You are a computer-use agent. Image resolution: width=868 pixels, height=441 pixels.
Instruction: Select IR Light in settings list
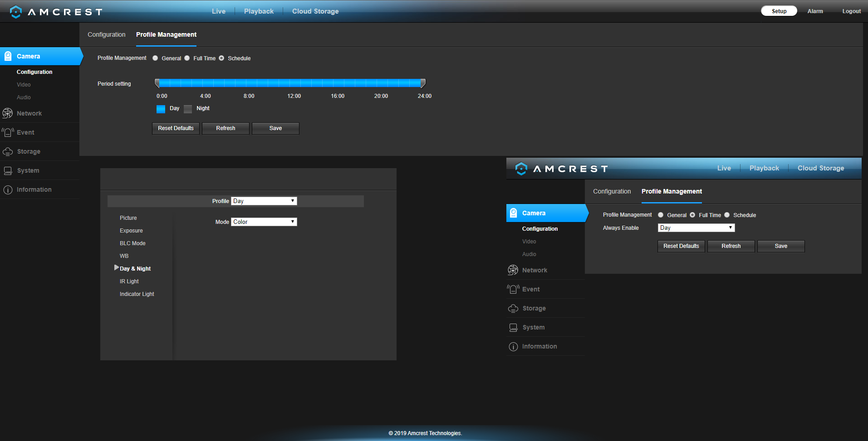129,281
